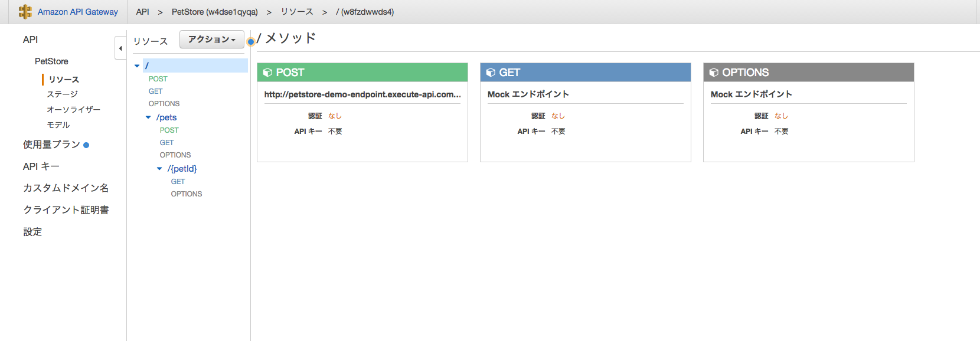Image resolution: width=980 pixels, height=341 pixels.
Task: Select OPTIONS method under root resource
Action: tap(164, 104)
